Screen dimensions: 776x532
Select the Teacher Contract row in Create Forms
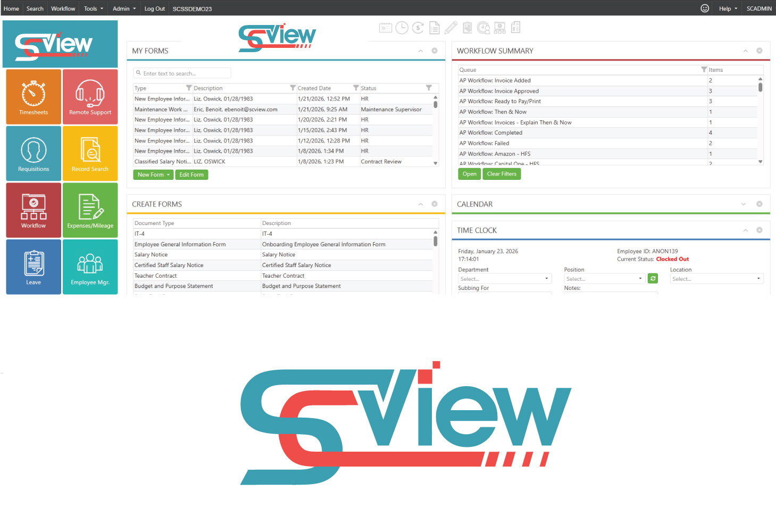(x=283, y=276)
